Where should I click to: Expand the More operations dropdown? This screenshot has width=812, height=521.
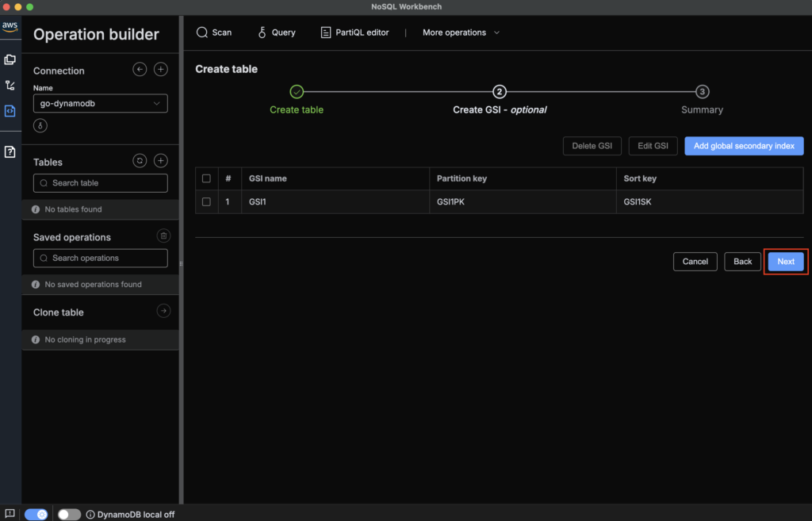(x=461, y=33)
